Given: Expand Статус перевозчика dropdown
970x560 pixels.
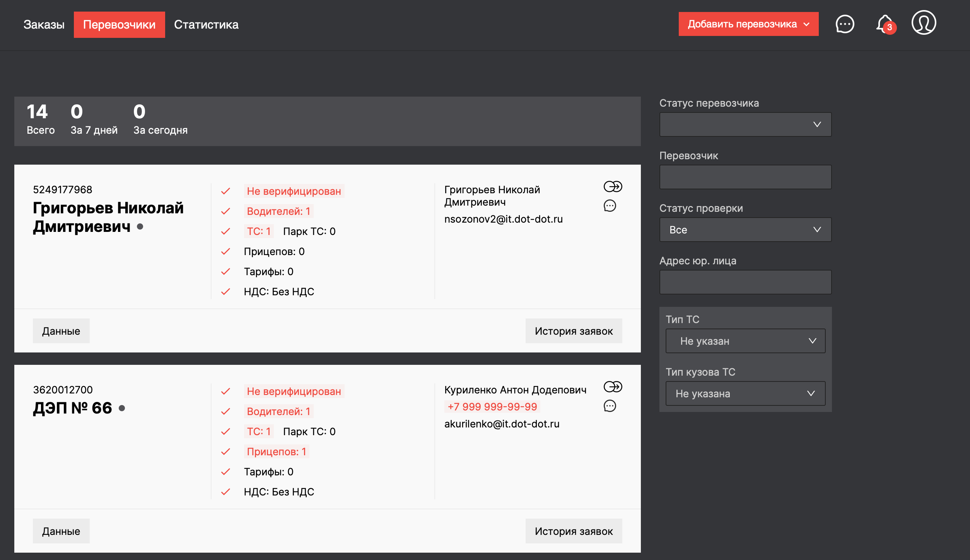Looking at the screenshot, I should pos(745,124).
